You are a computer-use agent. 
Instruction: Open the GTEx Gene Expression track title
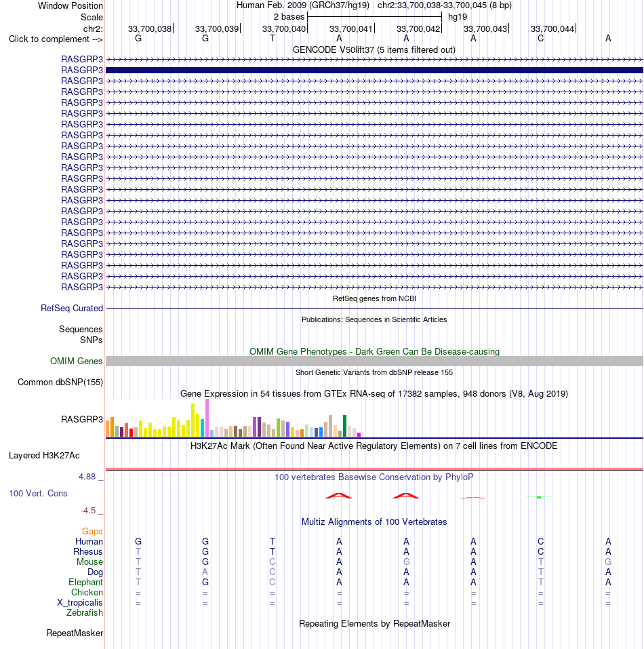374,393
